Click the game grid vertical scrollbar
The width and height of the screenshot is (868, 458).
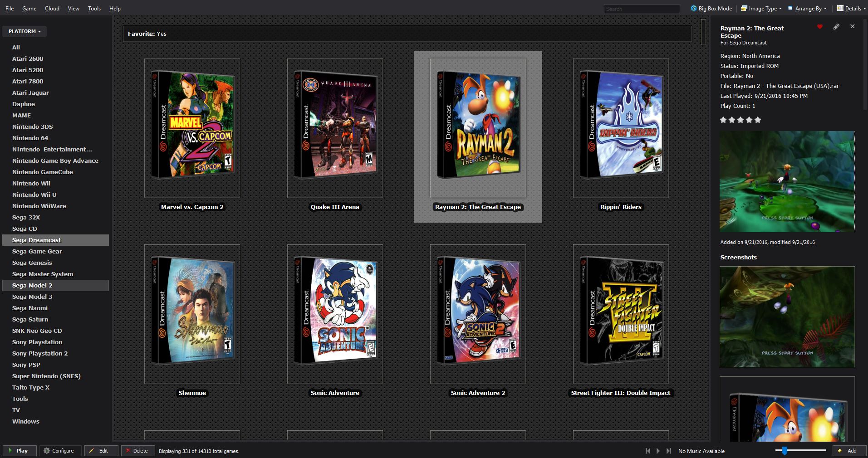(x=703, y=32)
